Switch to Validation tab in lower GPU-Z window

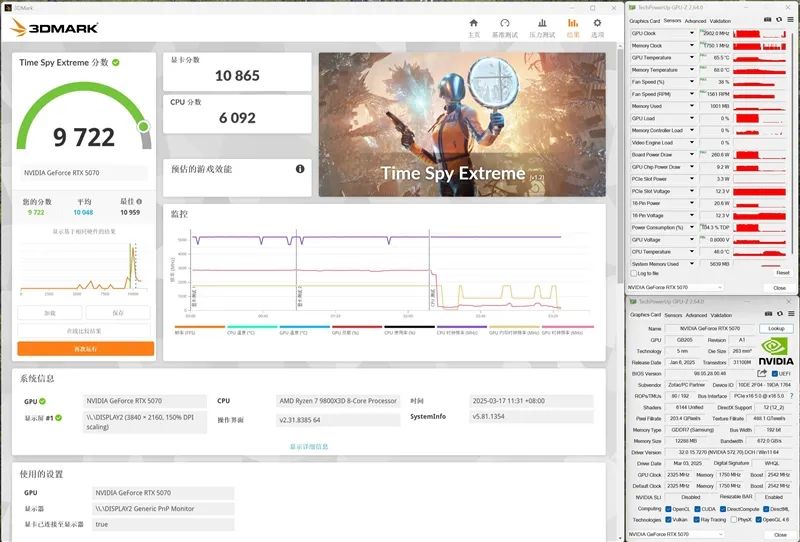tap(721, 315)
